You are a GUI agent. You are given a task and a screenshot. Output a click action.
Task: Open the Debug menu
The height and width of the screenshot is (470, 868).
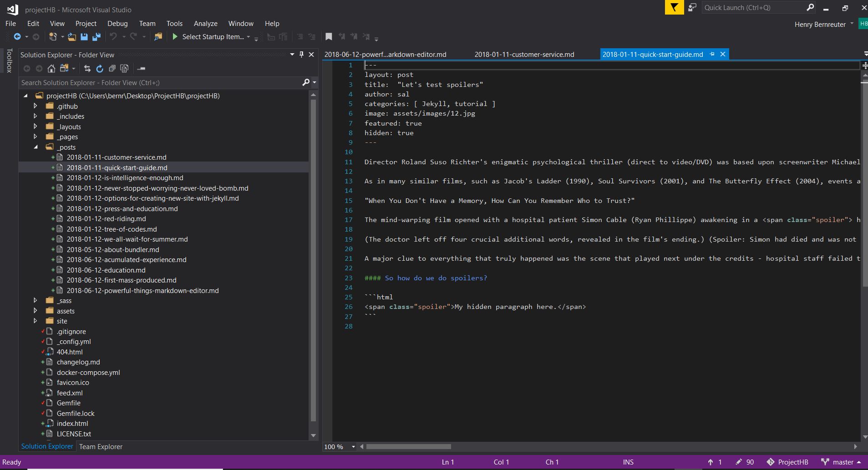117,24
